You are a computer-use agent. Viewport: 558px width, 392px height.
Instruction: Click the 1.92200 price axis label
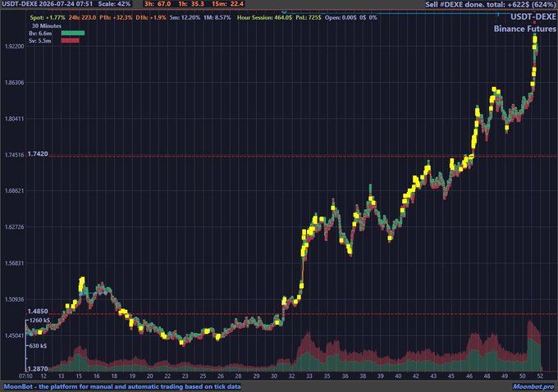(x=14, y=46)
